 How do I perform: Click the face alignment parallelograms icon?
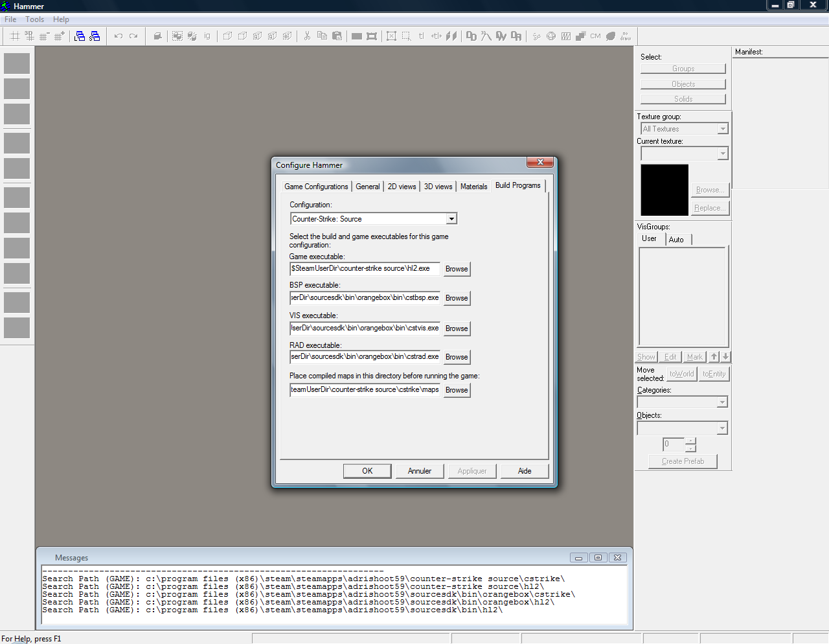451,36
